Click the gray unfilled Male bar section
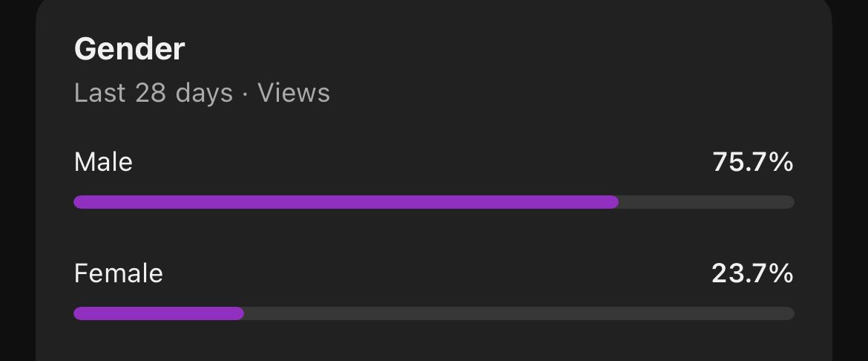This screenshot has height=361, width=868. point(706,202)
